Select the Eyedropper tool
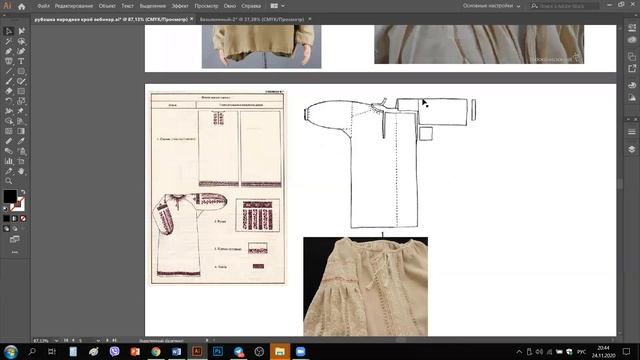The image size is (640, 360). tap(21, 141)
